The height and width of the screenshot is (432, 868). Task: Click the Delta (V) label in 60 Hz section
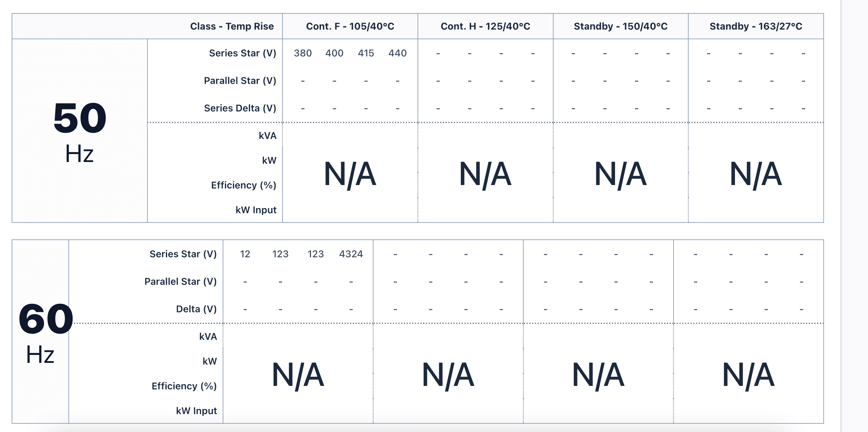(196, 309)
